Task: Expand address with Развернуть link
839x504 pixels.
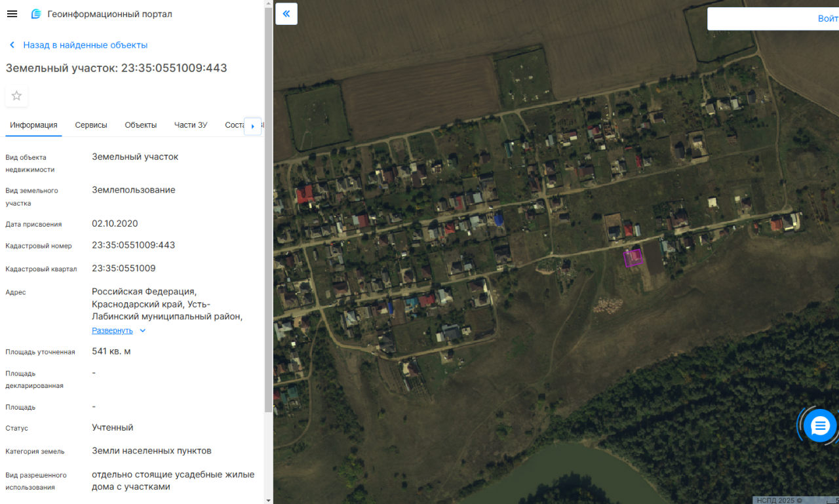Action: (x=112, y=330)
